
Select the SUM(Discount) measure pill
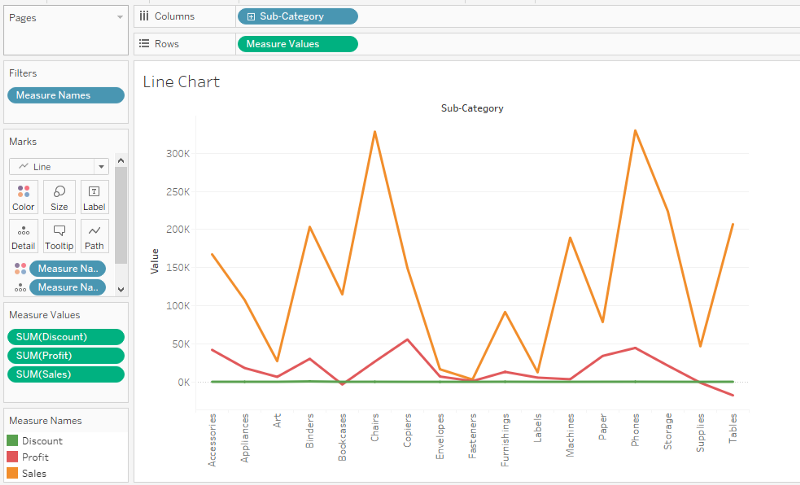[66, 337]
